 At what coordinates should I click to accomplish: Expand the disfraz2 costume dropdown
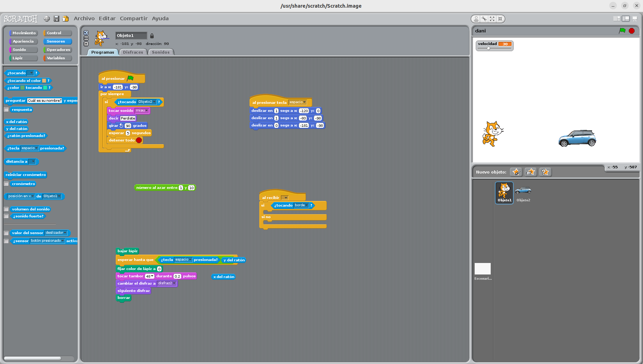(x=167, y=283)
